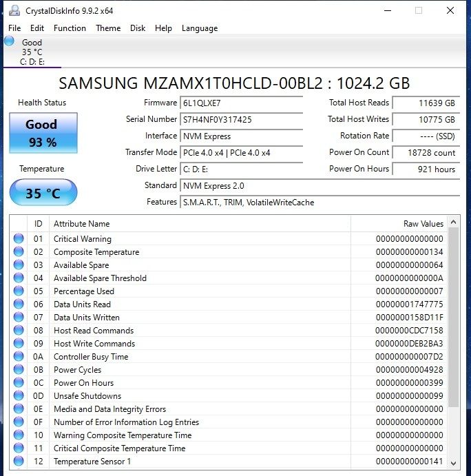Click the scrollbar down arrow in attribute list
Viewport: 471px width, 476px height.
453,463
